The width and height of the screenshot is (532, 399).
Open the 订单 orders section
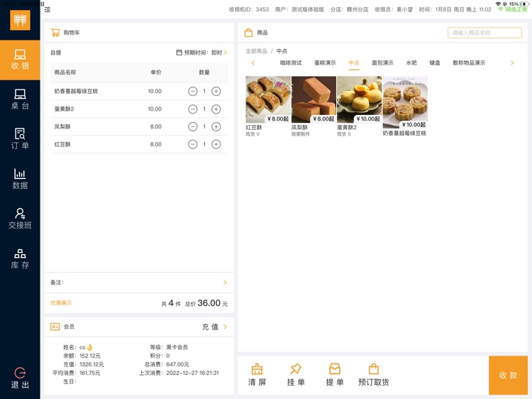[x=20, y=139]
